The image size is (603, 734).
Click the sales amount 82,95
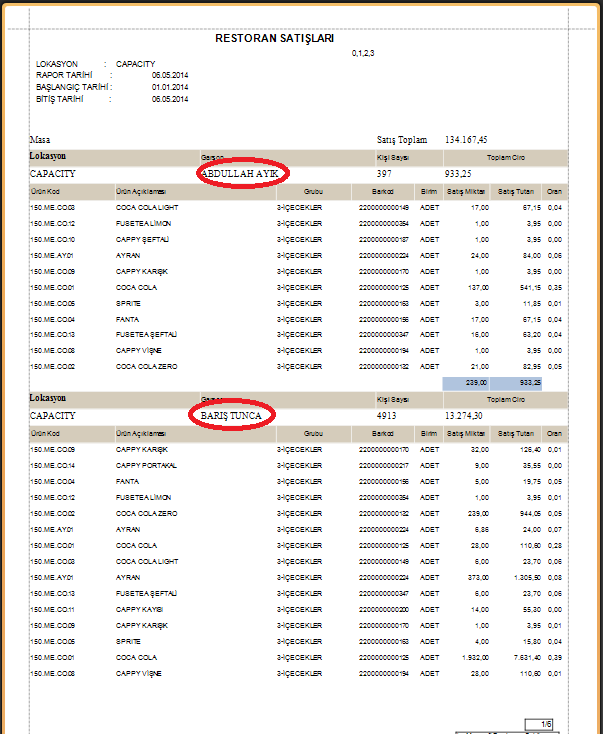[x=532, y=367]
